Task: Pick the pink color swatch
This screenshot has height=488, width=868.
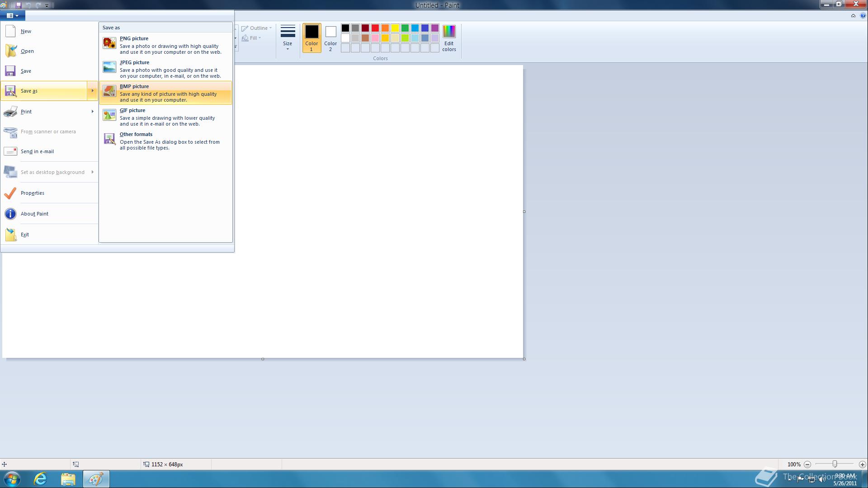Action: click(x=375, y=38)
